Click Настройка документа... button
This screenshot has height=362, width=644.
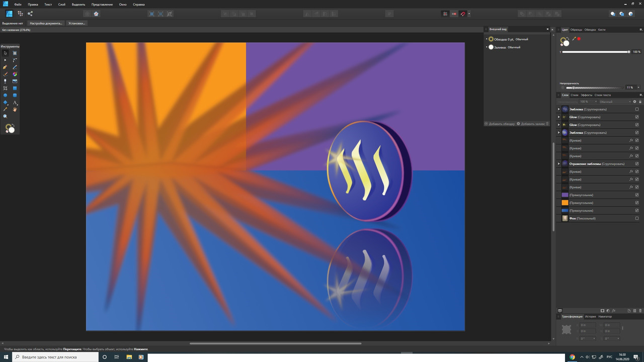46,23
